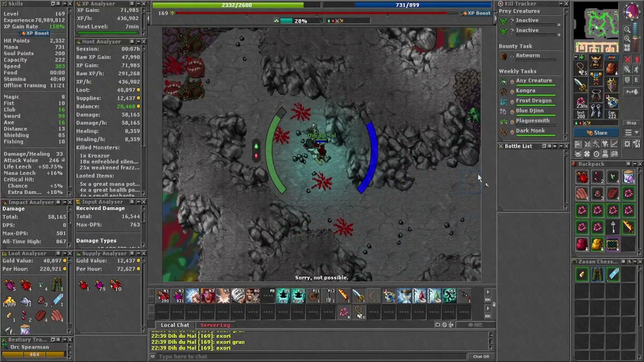Open the line-graph analytics widget icon
This screenshot has width=644, height=362.
tap(614, 145)
